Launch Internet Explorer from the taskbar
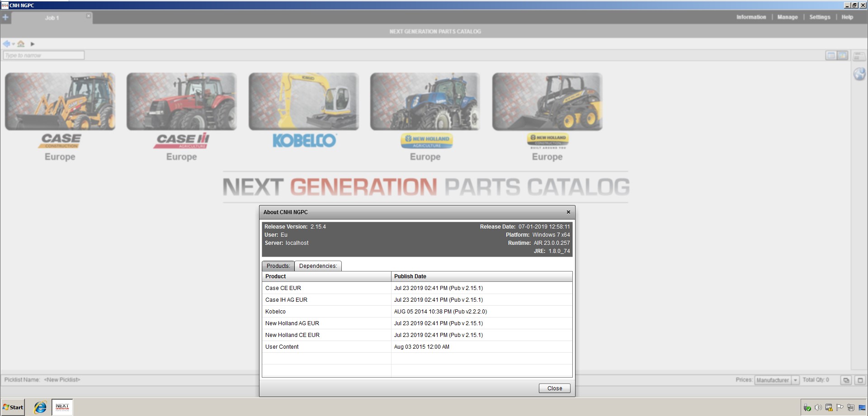Viewport: 868px width, 416px height. (x=40, y=407)
